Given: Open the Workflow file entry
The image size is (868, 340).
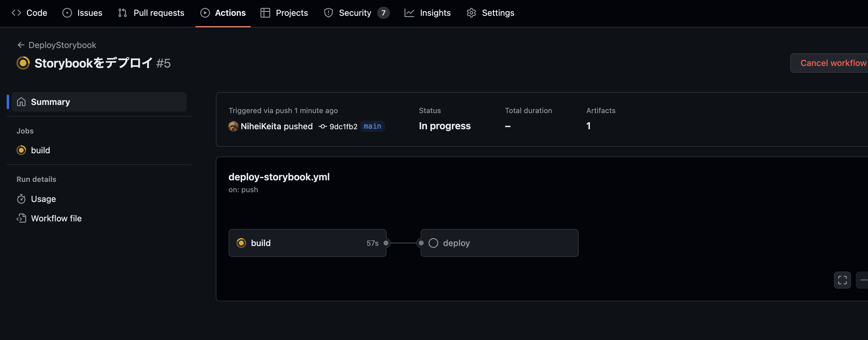Looking at the screenshot, I should pos(56,218).
